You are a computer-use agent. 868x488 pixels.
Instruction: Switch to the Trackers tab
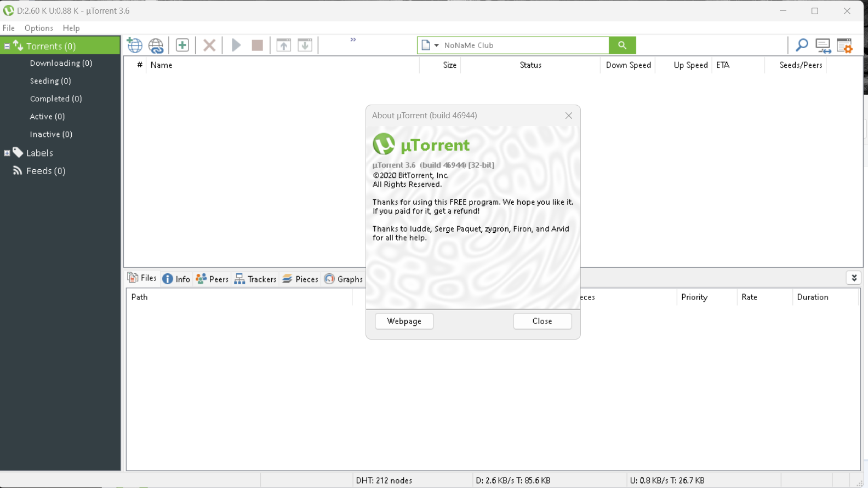point(255,279)
